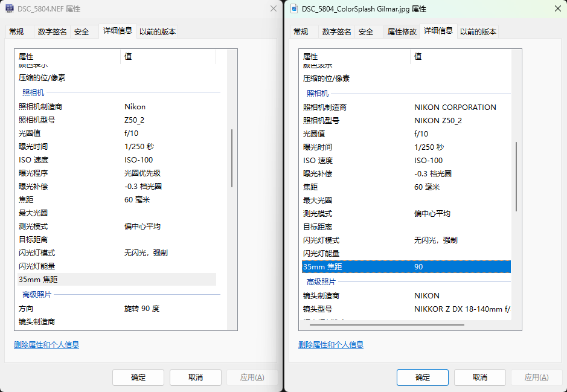Click 删除属性和个人信息 link in JPG window
The image size is (567, 392).
point(331,345)
